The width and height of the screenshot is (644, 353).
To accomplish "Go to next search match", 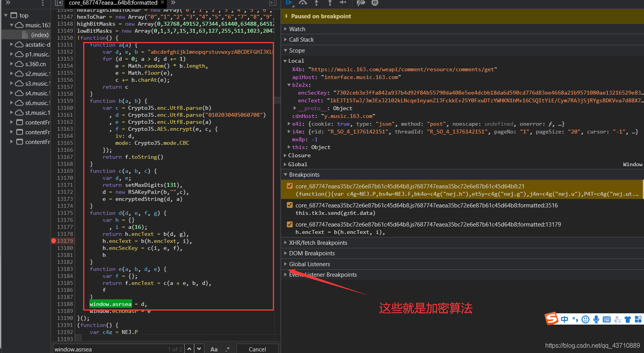I will click(x=199, y=349).
